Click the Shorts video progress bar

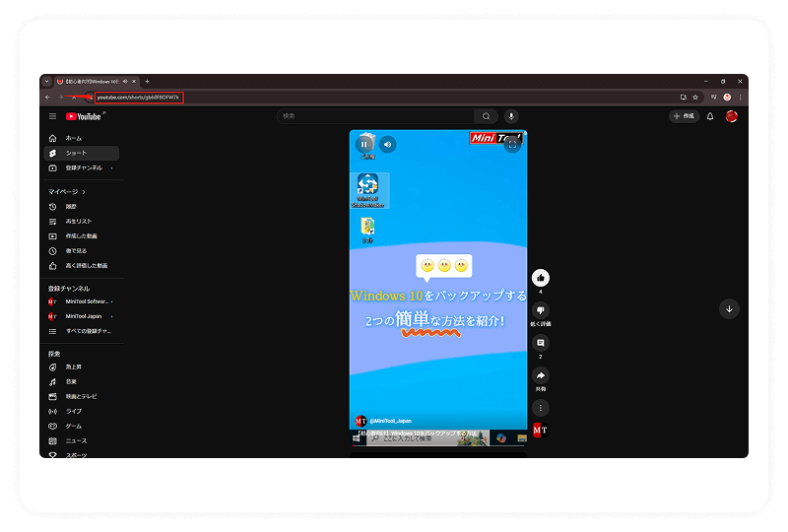(438, 446)
